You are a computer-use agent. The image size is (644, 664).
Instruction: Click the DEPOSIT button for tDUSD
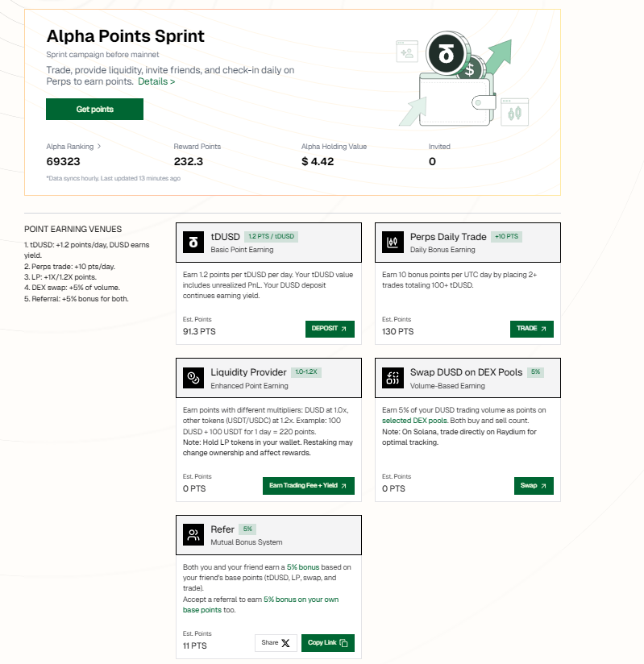coord(330,329)
